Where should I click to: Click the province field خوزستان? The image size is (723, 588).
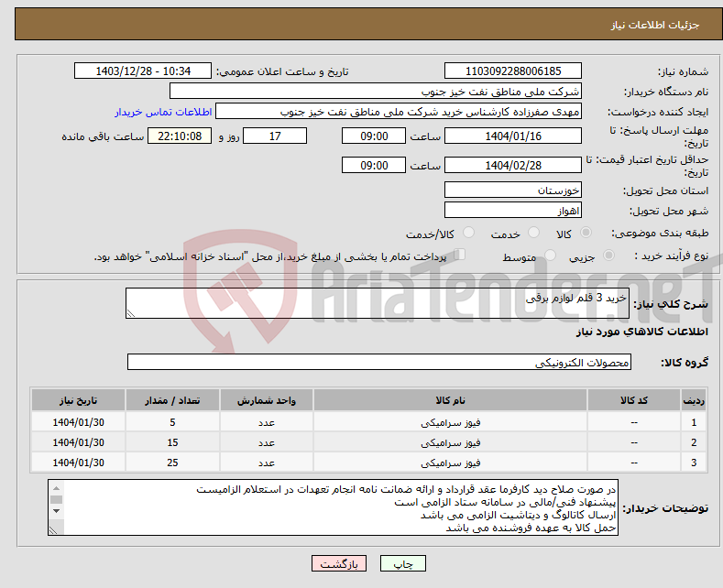(513, 190)
